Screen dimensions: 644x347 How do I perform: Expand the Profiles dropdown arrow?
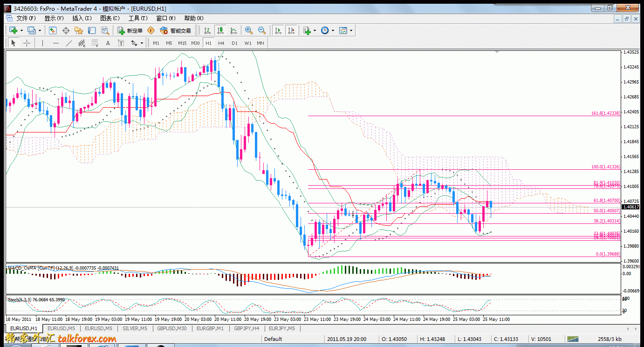[x=40, y=30]
